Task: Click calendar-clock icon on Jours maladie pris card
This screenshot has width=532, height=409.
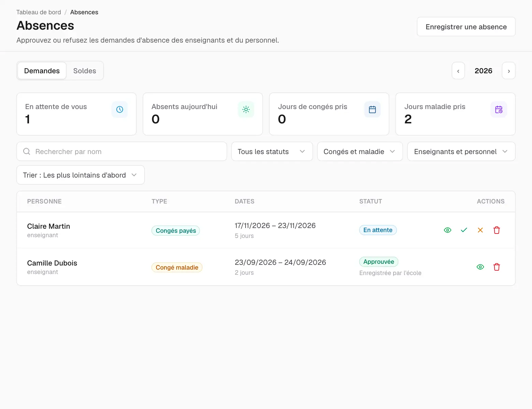Action: 499,109
